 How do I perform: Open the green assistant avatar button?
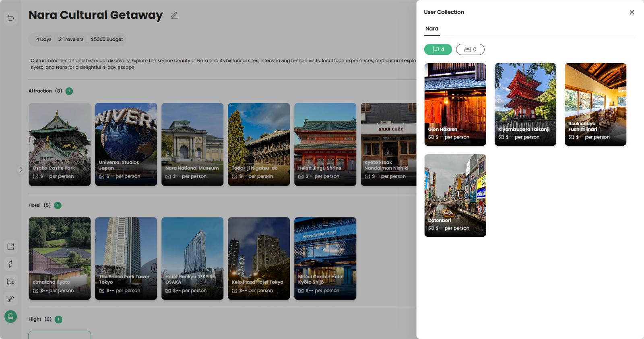tap(11, 317)
